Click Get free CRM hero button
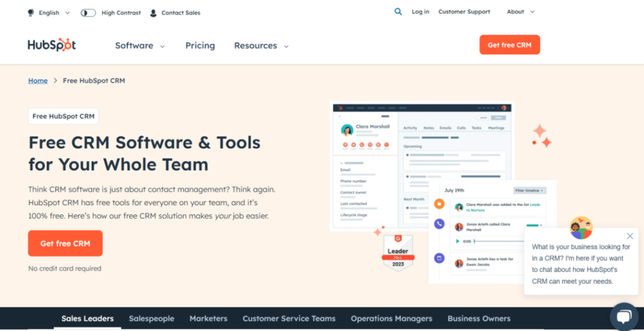644x331 pixels. [x=65, y=244]
